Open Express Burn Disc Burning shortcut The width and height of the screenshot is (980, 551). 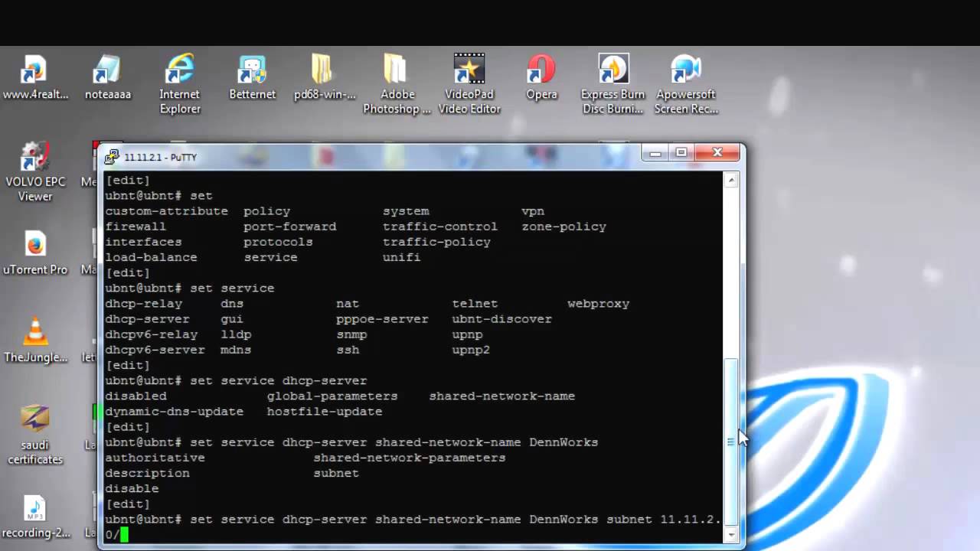613,84
